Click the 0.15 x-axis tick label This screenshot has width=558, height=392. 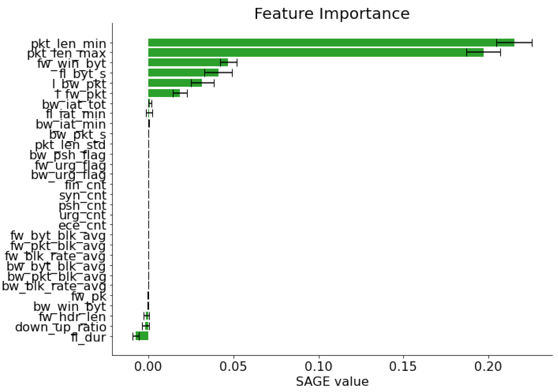[403, 367]
